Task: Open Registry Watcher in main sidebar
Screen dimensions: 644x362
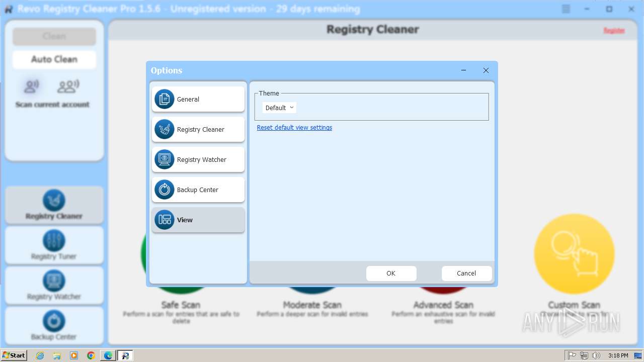Action: click(54, 286)
